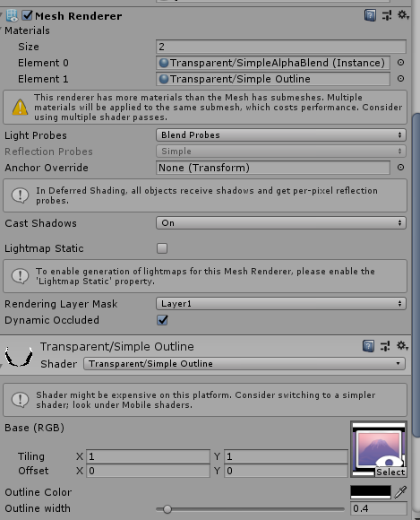Enable Lightmap Static checkbox
The width and height of the screenshot is (420, 520).
162,248
